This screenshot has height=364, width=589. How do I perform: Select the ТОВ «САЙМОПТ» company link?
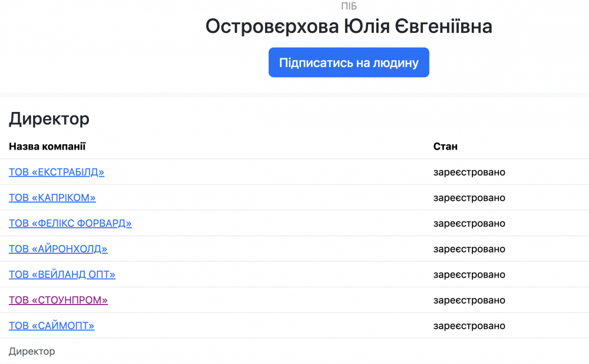tap(52, 326)
